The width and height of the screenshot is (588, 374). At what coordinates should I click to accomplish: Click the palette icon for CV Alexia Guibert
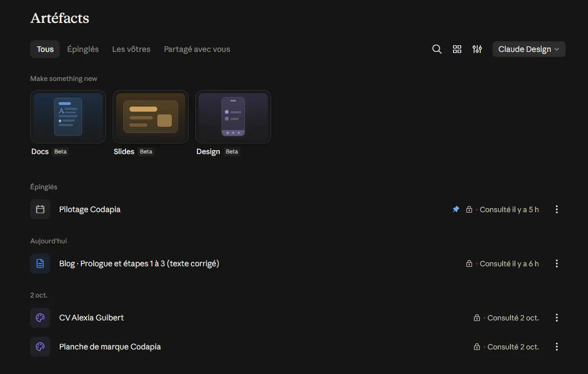[40, 318]
